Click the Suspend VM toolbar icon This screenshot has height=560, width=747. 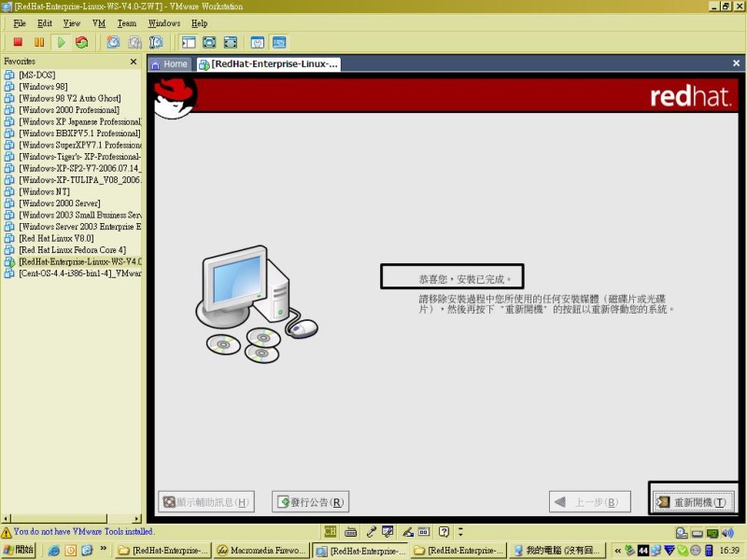(x=39, y=42)
